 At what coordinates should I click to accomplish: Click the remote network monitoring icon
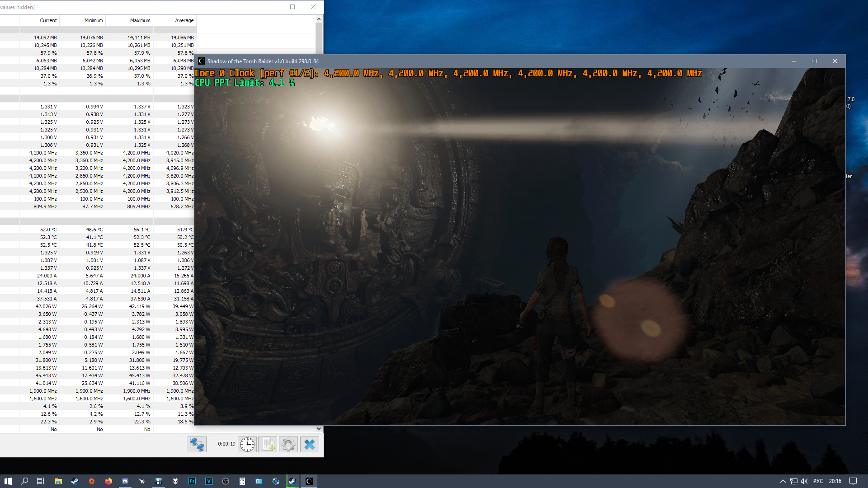197,445
